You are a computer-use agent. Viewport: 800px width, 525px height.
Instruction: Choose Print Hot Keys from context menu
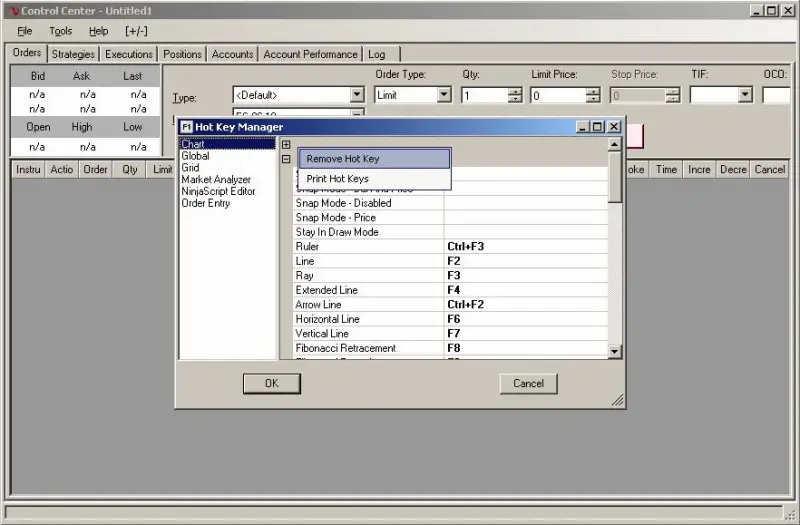click(374, 179)
